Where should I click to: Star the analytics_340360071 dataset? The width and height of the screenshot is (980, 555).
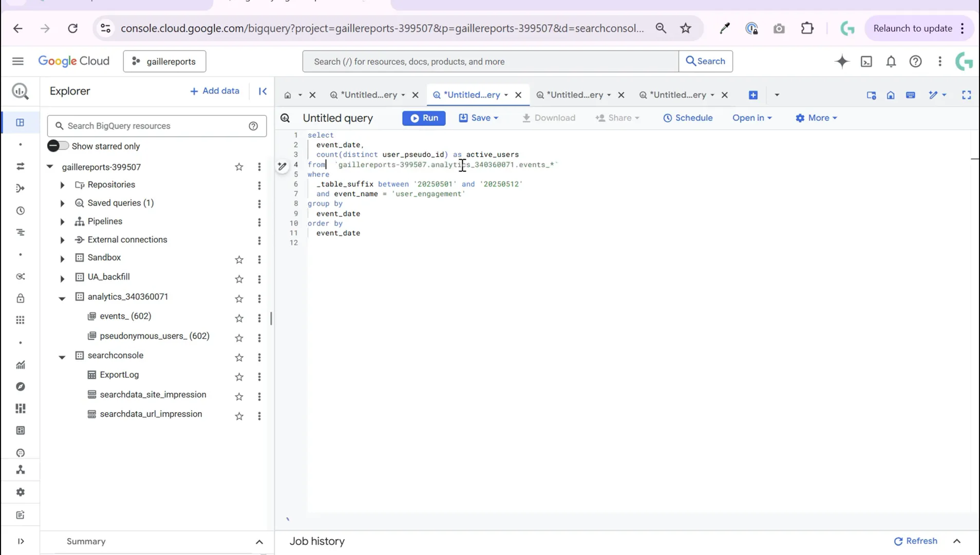pos(239,299)
